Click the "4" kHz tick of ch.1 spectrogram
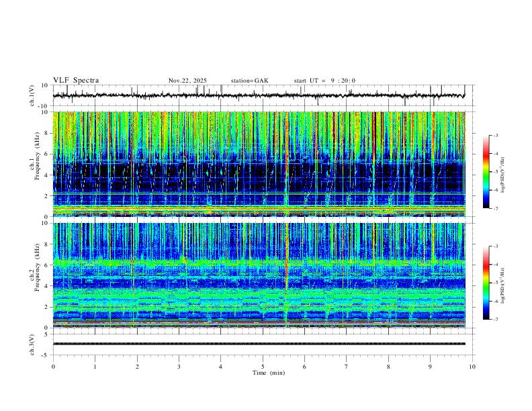Viewport: 532px width, 411px height. [47, 175]
